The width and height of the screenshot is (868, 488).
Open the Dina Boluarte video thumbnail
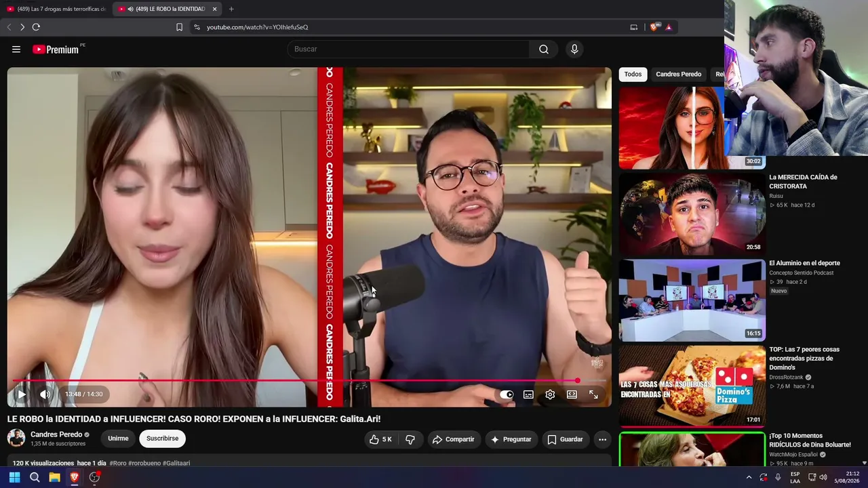692,449
